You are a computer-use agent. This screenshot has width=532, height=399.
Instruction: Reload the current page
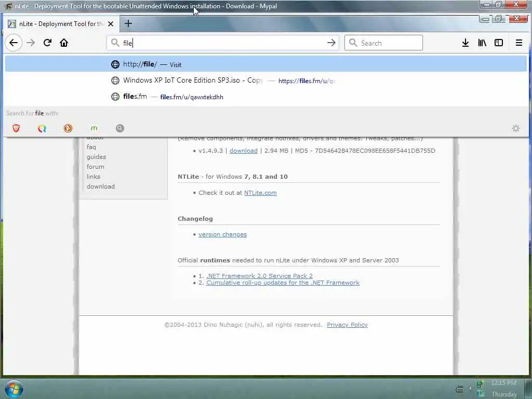click(47, 43)
